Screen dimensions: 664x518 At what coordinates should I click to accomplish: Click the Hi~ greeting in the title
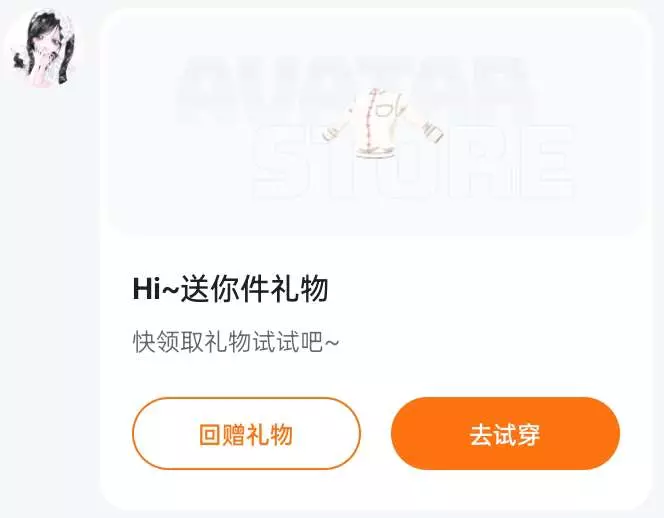(x=156, y=288)
